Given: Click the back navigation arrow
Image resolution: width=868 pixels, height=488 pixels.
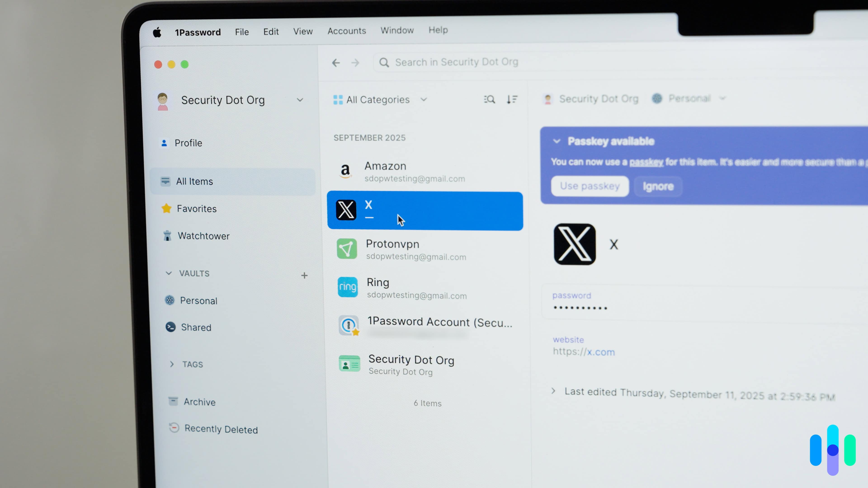Looking at the screenshot, I should (336, 63).
